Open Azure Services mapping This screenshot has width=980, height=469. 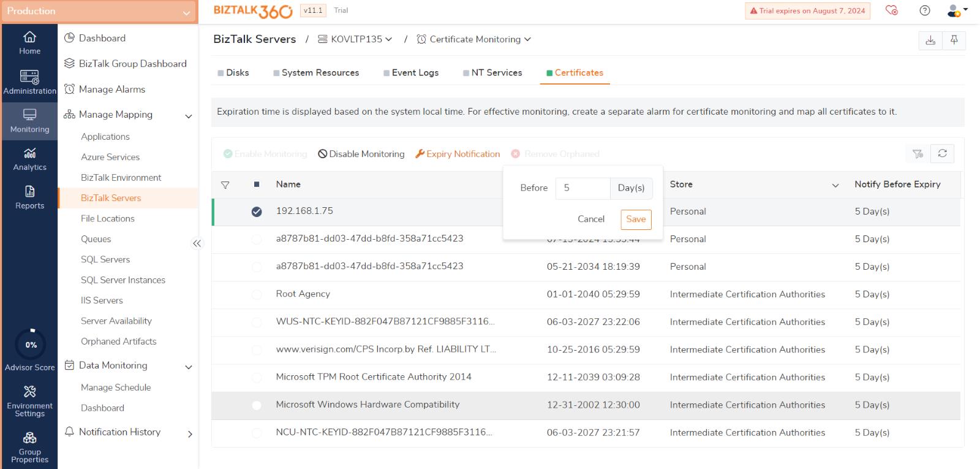[110, 157]
